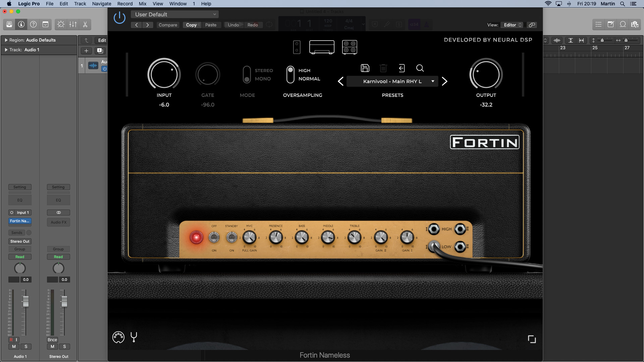Screen dimensions: 644x362
Task: Select the cabinet section icon
Action: [350, 47]
